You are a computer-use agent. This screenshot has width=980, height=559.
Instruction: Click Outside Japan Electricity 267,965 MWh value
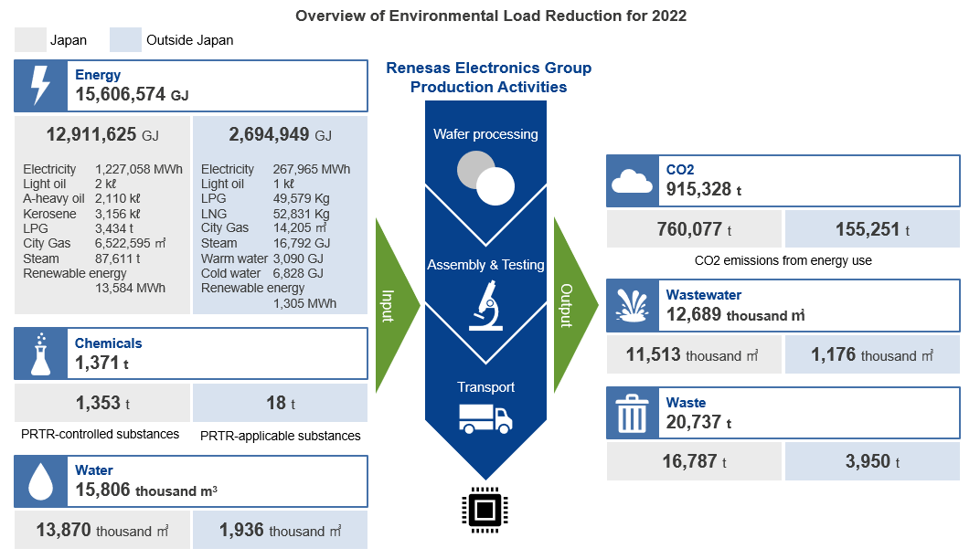pos(312,169)
